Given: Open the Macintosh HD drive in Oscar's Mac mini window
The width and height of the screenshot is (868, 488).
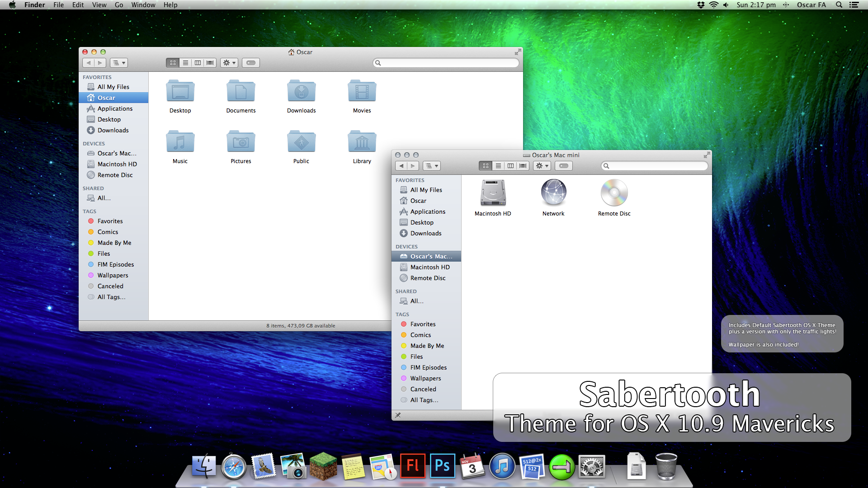Looking at the screenshot, I should (492, 192).
